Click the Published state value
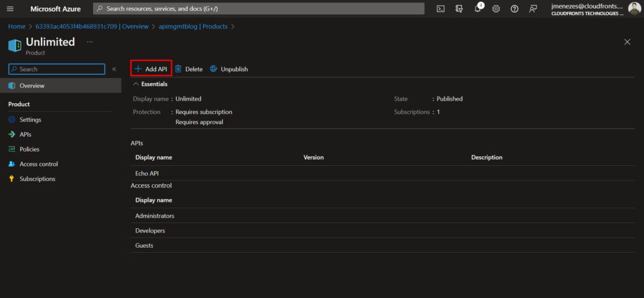 coord(449,99)
